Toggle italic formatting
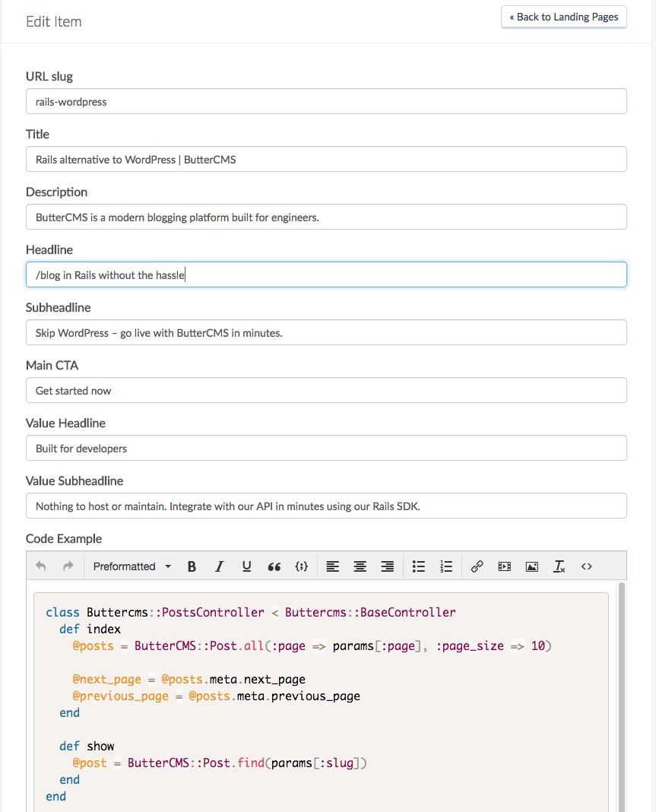Viewport: 656px width, 812px height. click(219, 566)
